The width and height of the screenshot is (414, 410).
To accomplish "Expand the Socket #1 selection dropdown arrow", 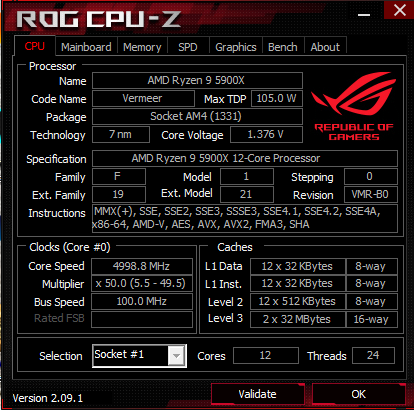I will pos(176,356).
